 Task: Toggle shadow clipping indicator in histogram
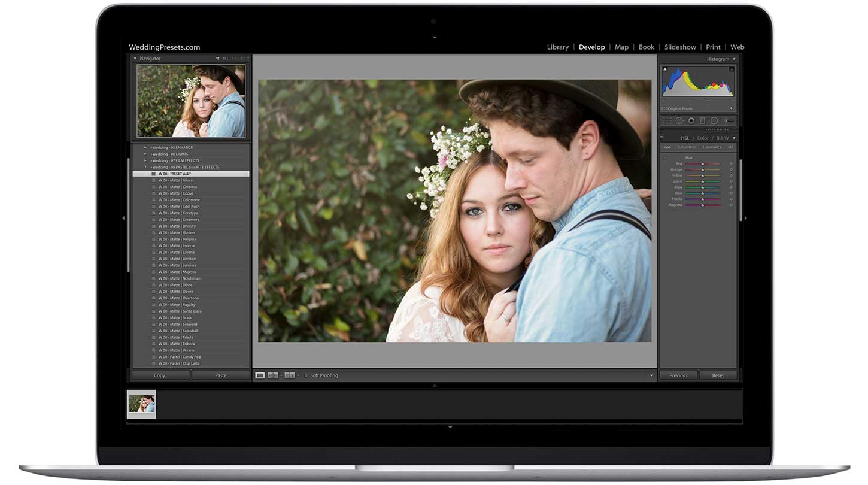click(x=665, y=69)
